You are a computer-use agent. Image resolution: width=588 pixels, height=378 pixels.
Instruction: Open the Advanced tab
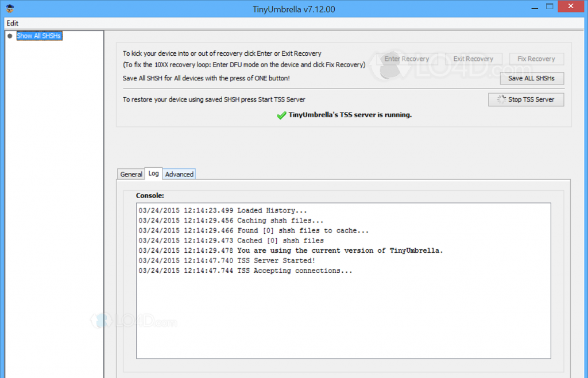click(x=179, y=174)
